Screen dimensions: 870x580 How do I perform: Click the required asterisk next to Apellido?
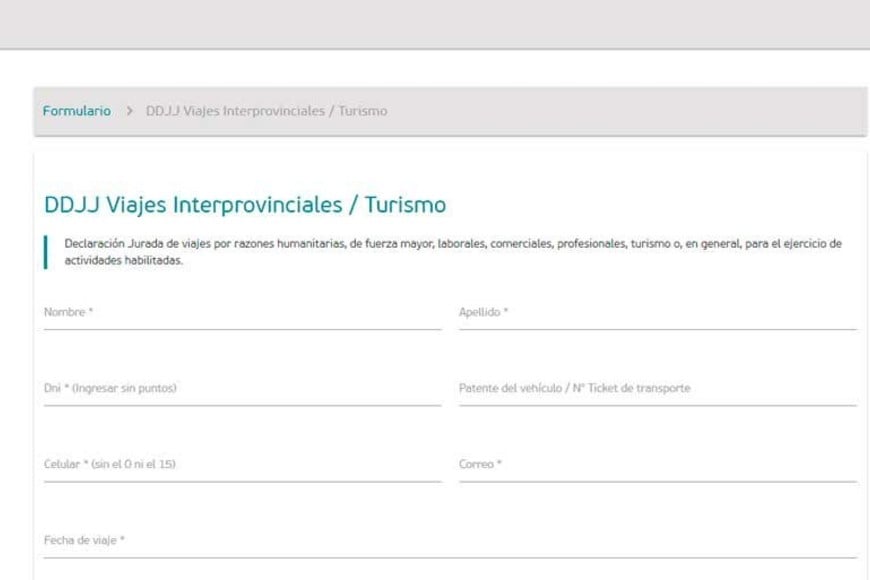click(x=506, y=312)
